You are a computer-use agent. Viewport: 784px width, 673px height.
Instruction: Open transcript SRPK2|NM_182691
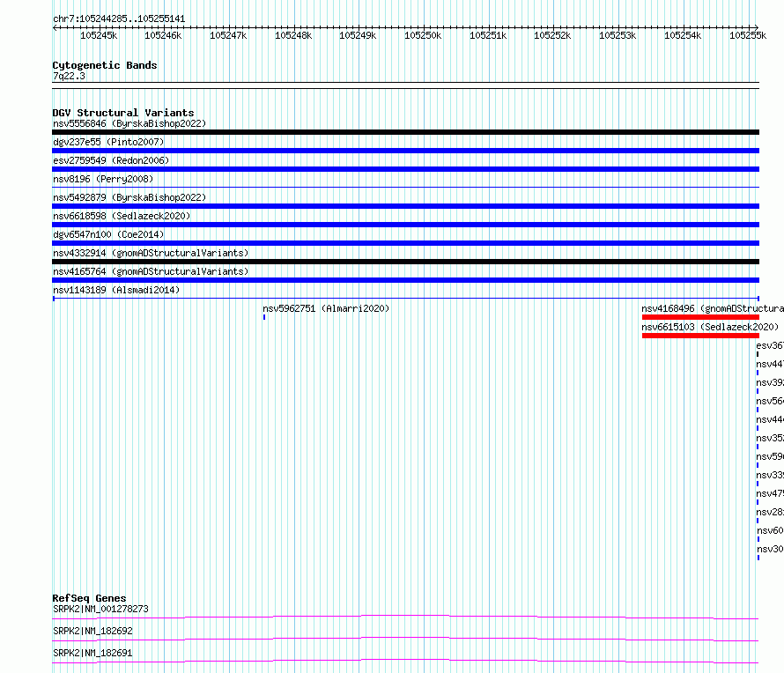92,653
